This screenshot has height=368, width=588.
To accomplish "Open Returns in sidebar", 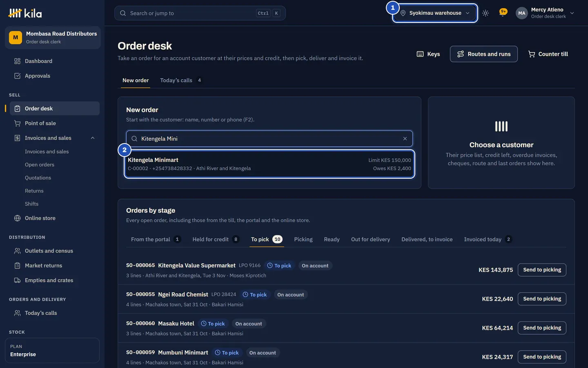I will 34,191.
